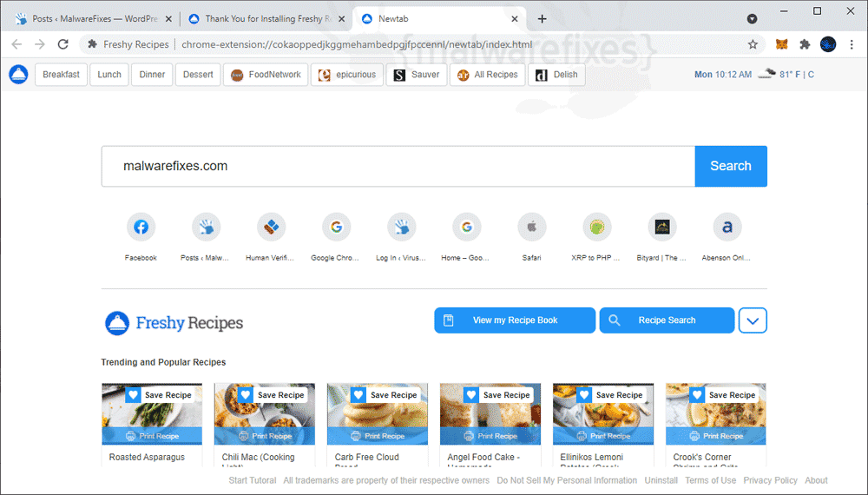Open the Sauver link
This screenshot has width=868, height=495.
coord(417,75)
